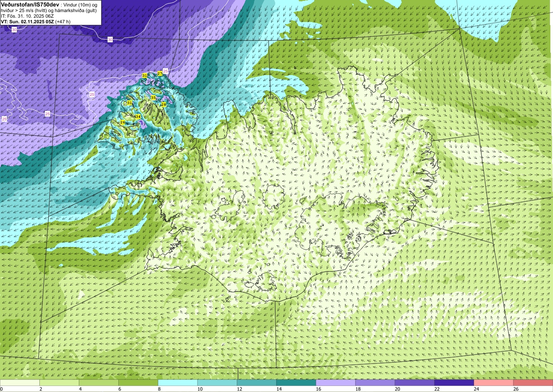Image resolution: width=553 pixels, height=392 pixels.
Task: Click the 6–8 m/s dark green legend swatch
Action: pyautogui.click(x=138, y=383)
